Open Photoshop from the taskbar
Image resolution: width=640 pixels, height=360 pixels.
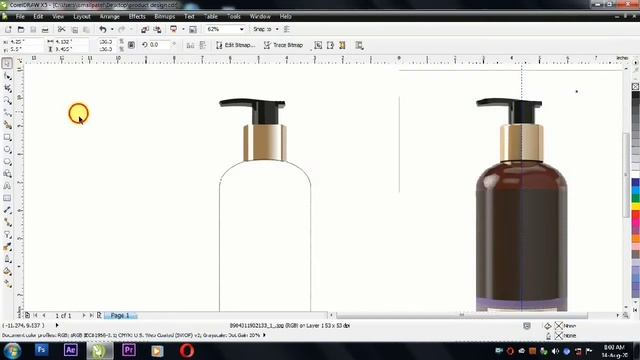(x=41, y=350)
